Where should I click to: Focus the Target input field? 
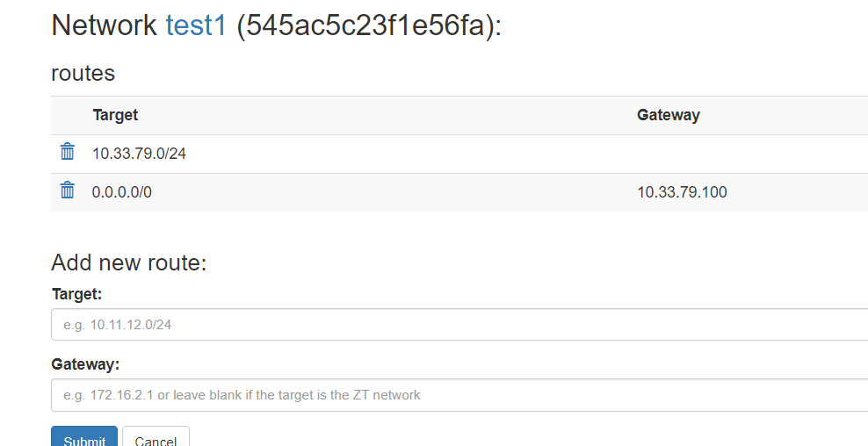tap(459, 325)
